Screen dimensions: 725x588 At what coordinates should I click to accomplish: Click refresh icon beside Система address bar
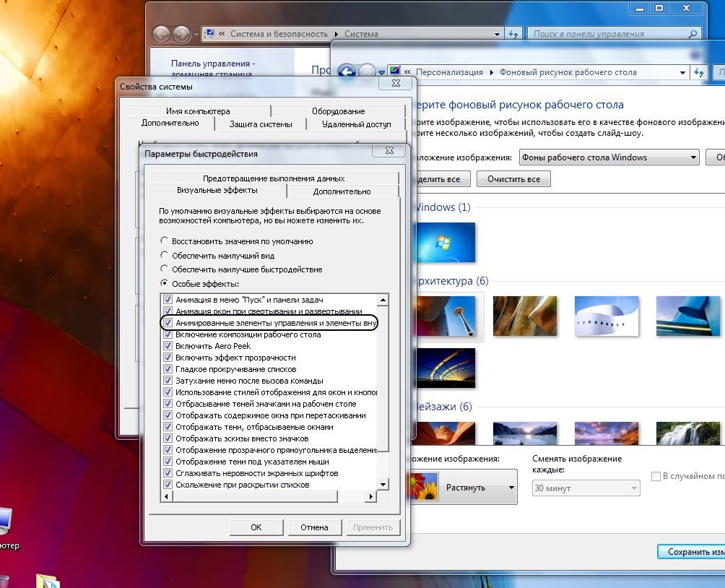coord(513,34)
